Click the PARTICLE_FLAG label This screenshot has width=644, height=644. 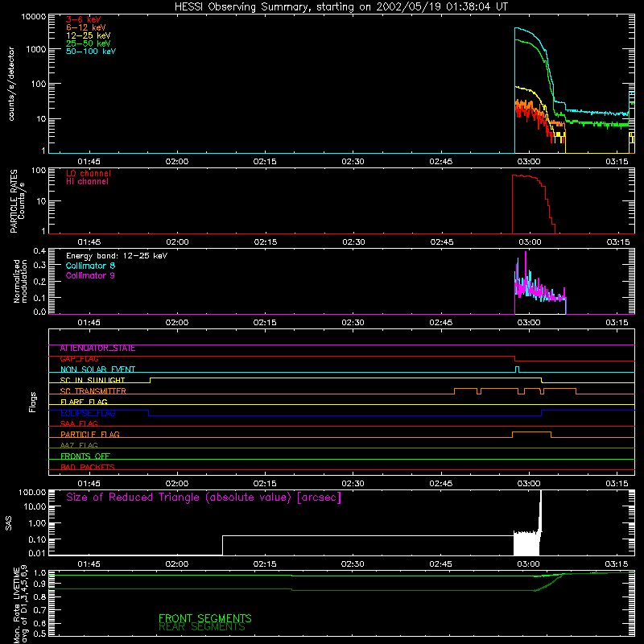90,435
